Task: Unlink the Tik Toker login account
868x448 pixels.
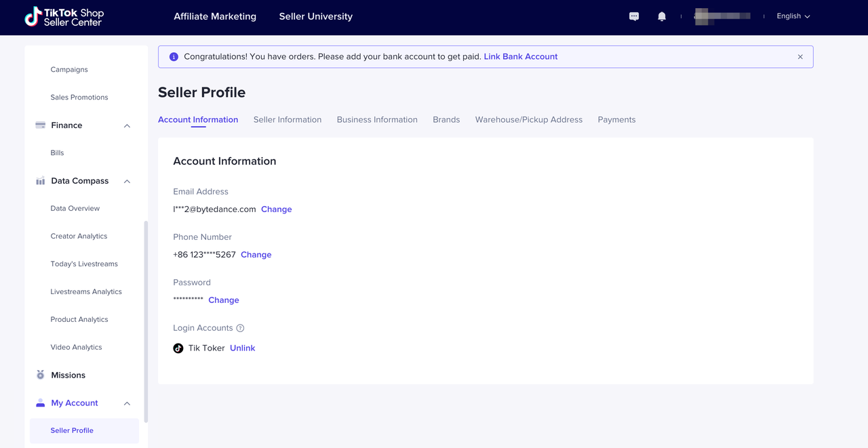Action: pos(242,348)
